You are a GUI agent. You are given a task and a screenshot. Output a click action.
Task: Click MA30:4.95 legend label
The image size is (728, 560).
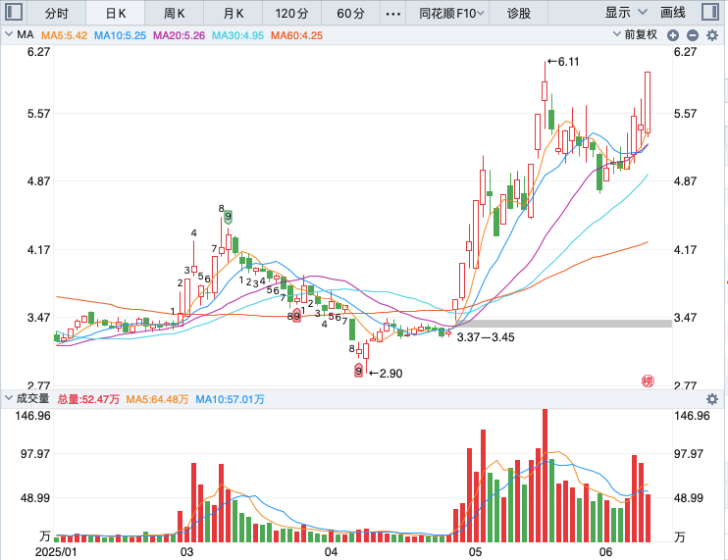237,35
